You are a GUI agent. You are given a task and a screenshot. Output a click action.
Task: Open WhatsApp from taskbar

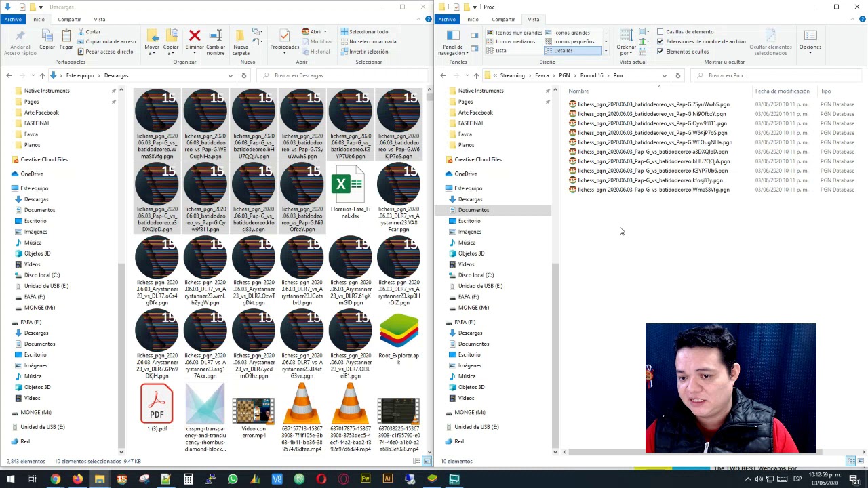click(233, 479)
